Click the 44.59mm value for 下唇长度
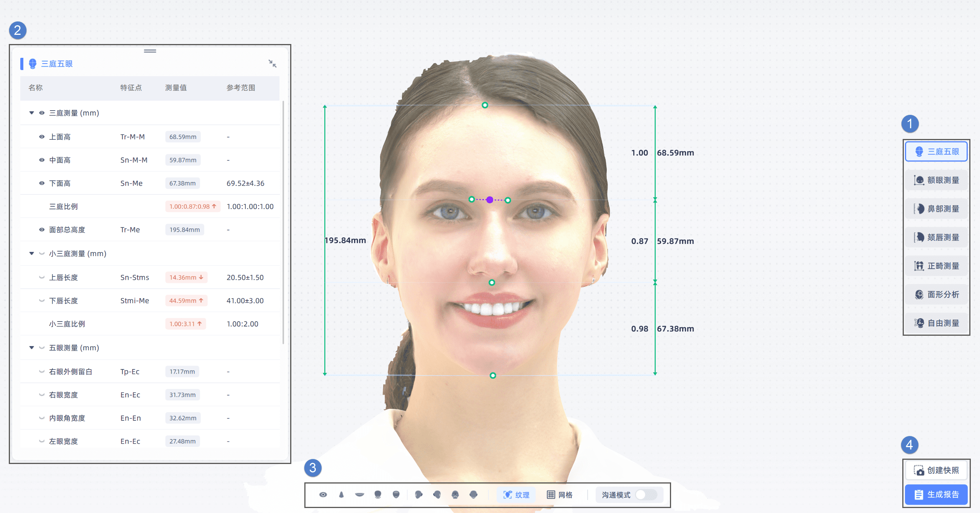The height and width of the screenshot is (513, 980). [x=186, y=301]
